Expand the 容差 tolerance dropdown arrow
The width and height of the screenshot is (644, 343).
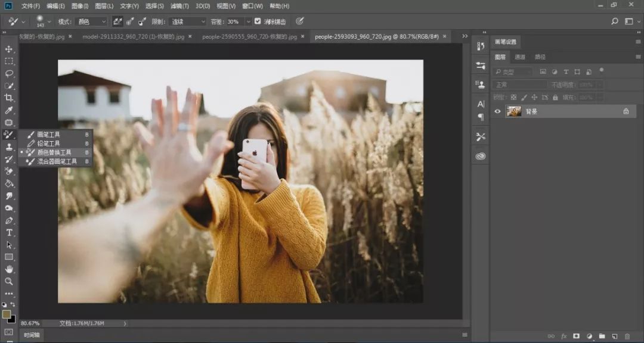pos(248,21)
